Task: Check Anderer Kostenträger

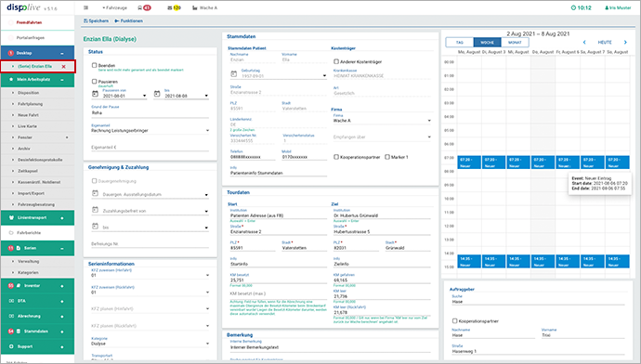Action: (x=336, y=61)
